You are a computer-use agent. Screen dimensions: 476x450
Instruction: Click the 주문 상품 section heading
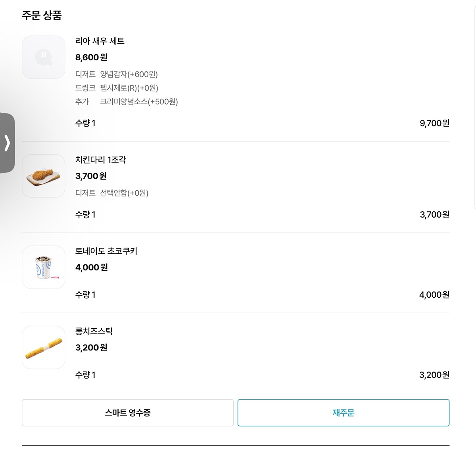[x=42, y=15]
